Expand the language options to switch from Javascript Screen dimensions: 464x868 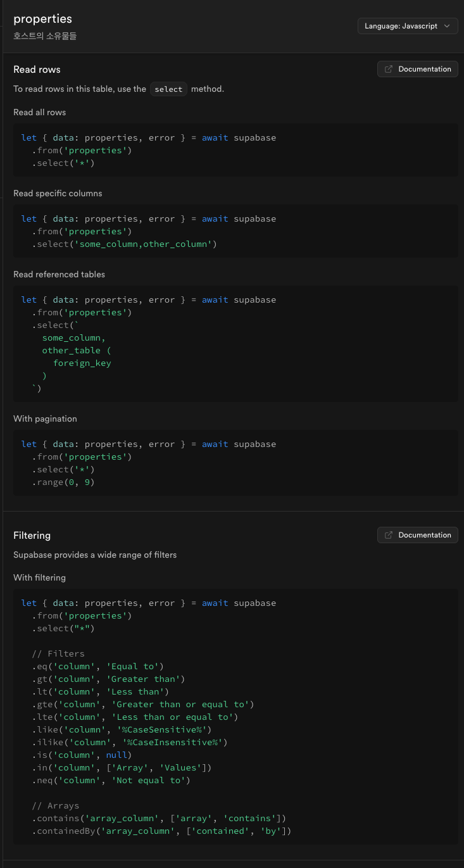click(x=407, y=26)
